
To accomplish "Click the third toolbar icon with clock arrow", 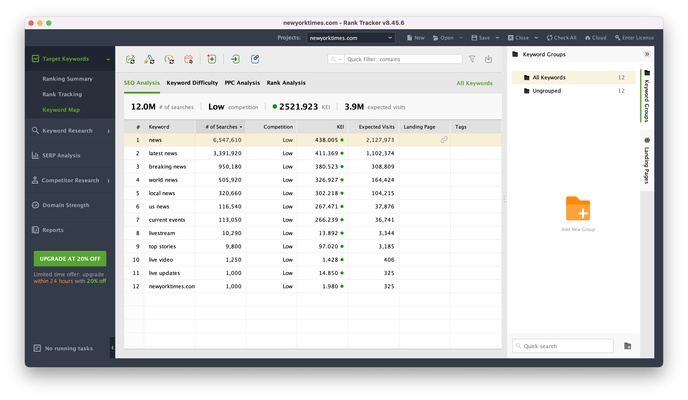I will (169, 59).
